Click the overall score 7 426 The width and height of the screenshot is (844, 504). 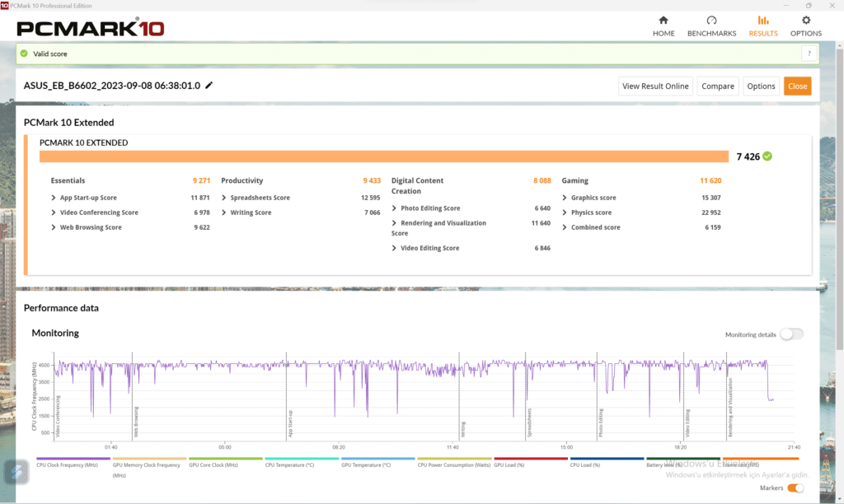pyautogui.click(x=748, y=156)
